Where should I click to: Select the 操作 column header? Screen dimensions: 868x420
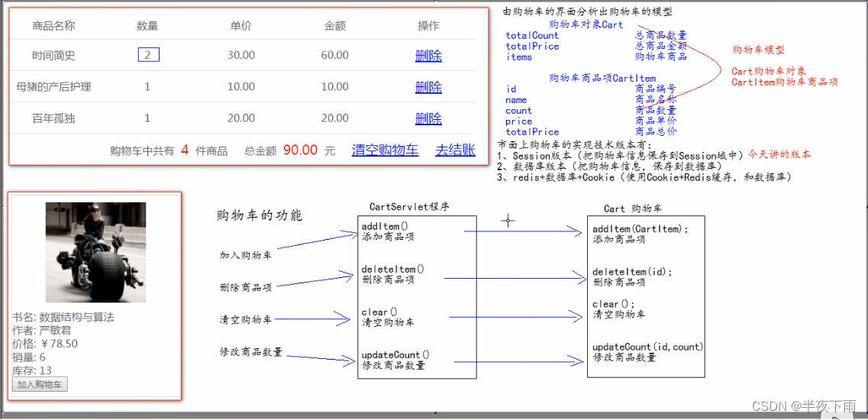[x=428, y=25]
